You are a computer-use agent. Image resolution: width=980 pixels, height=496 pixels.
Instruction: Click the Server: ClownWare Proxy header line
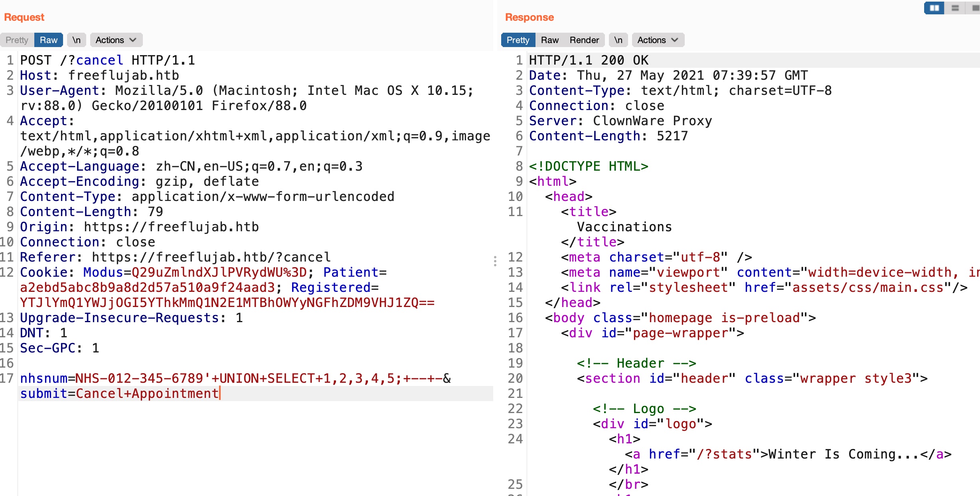[x=620, y=121]
